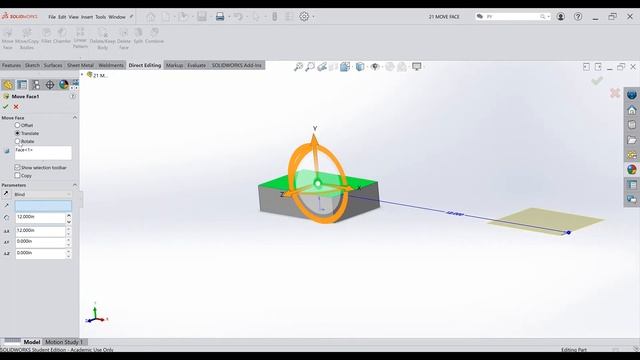Open Appearances color ball in task pane
Screen dimensions: 640x360
click(x=632, y=169)
